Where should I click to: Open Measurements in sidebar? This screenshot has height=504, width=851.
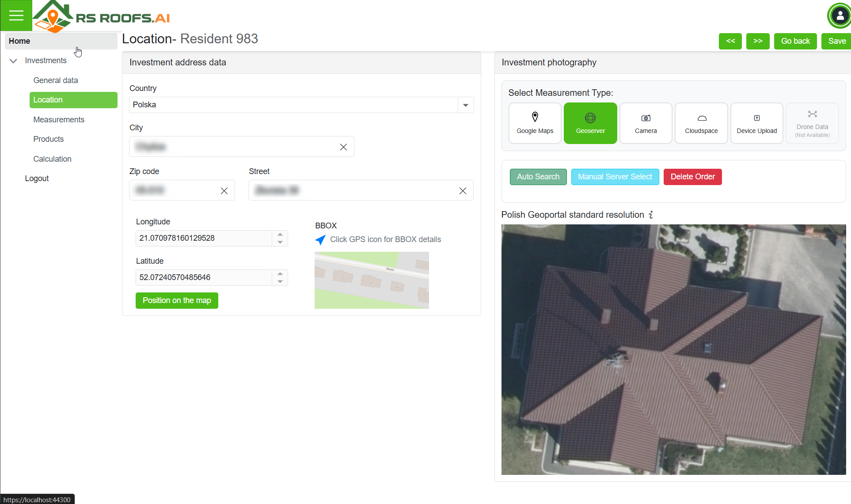click(x=59, y=120)
